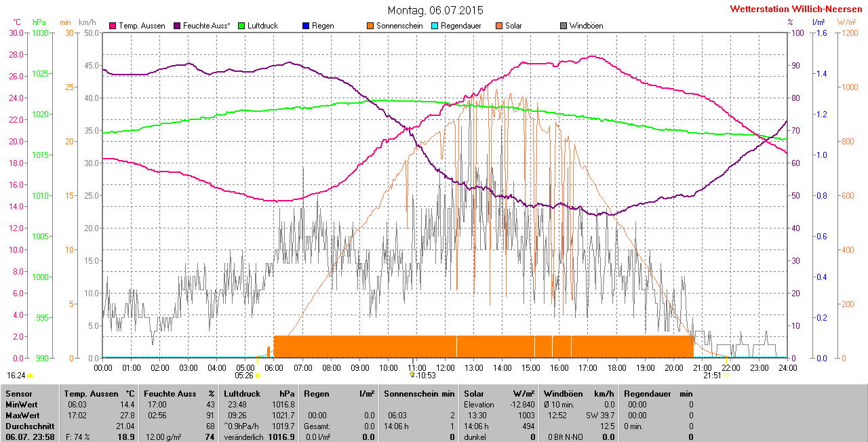Click the 'Windböen km/h' table header

point(578,393)
